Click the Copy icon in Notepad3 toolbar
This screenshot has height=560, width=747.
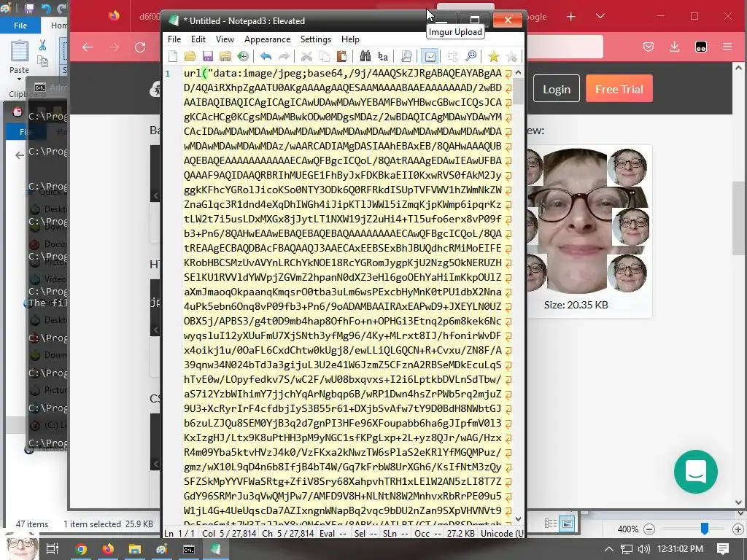325,56
